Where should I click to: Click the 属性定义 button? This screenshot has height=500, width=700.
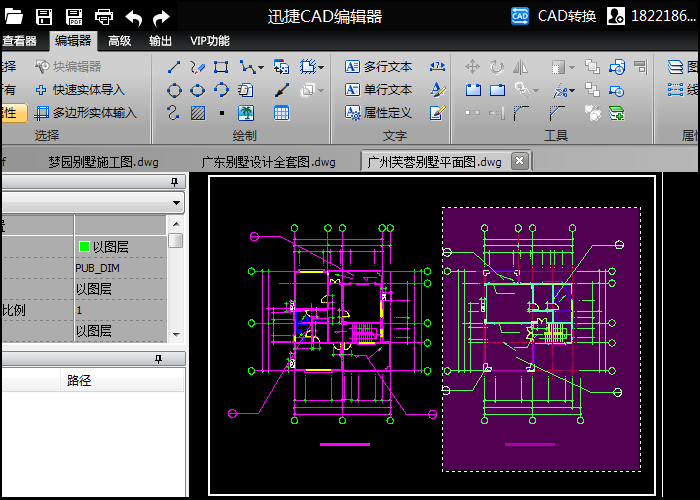pyautogui.click(x=379, y=113)
